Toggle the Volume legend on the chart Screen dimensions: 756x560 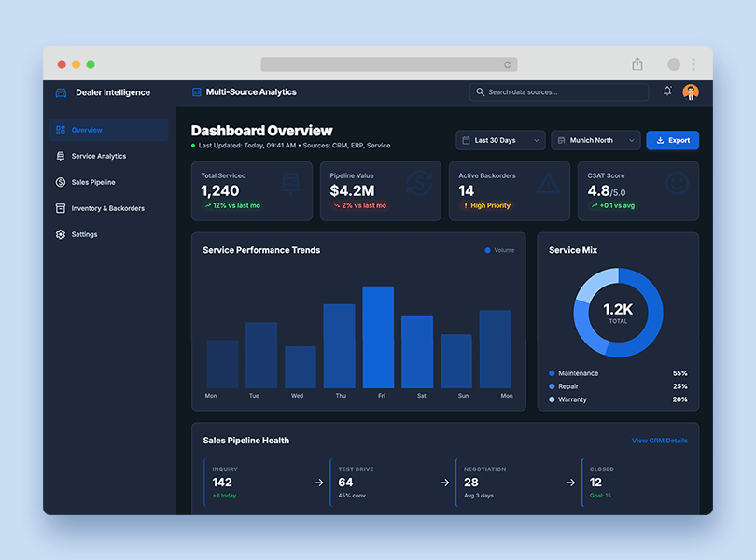499,250
